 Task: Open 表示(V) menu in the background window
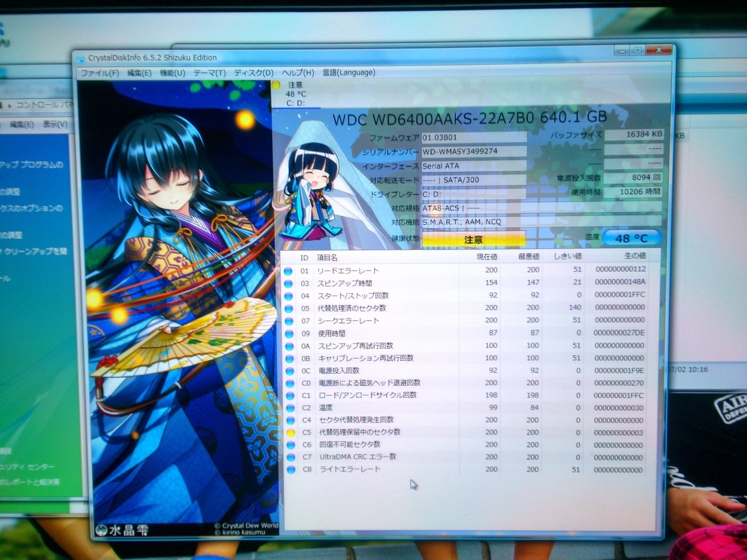click(x=55, y=124)
